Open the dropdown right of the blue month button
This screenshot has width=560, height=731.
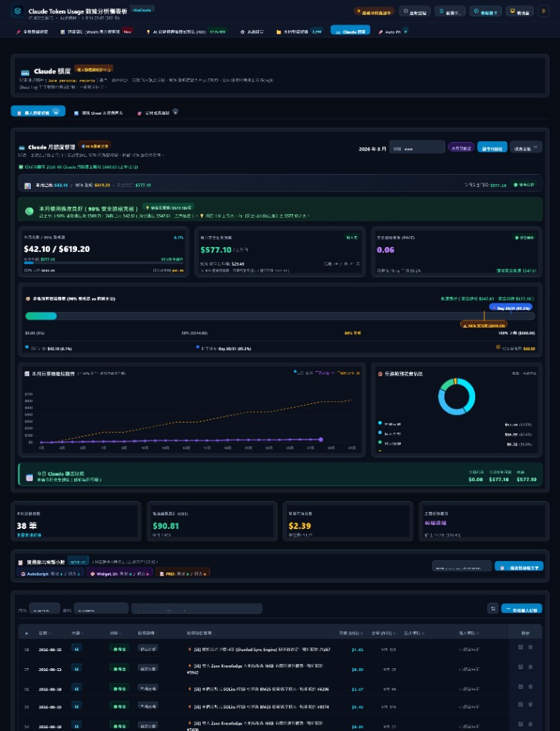tap(526, 148)
